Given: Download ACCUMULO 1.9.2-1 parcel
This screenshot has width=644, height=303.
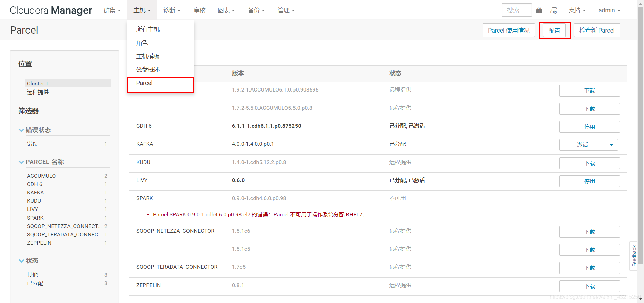Looking at the screenshot, I should click(x=589, y=91).
